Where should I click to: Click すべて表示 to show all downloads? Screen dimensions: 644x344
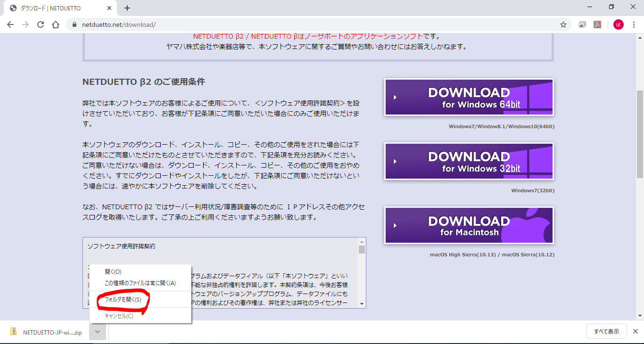tap(606, 331)
